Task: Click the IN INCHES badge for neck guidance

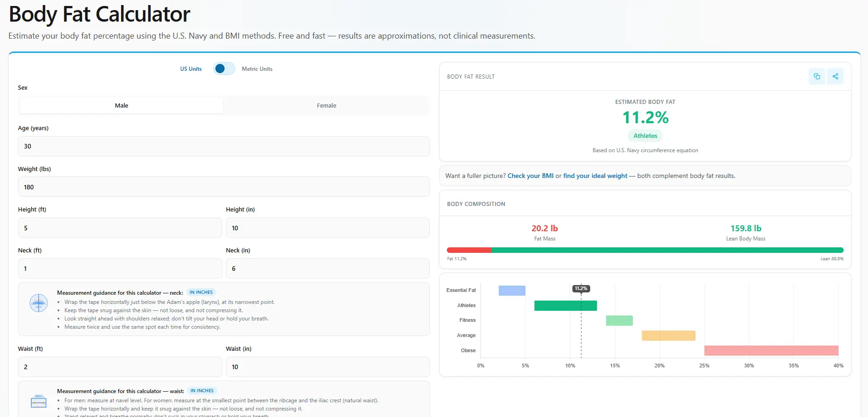Action: (201, 292)
